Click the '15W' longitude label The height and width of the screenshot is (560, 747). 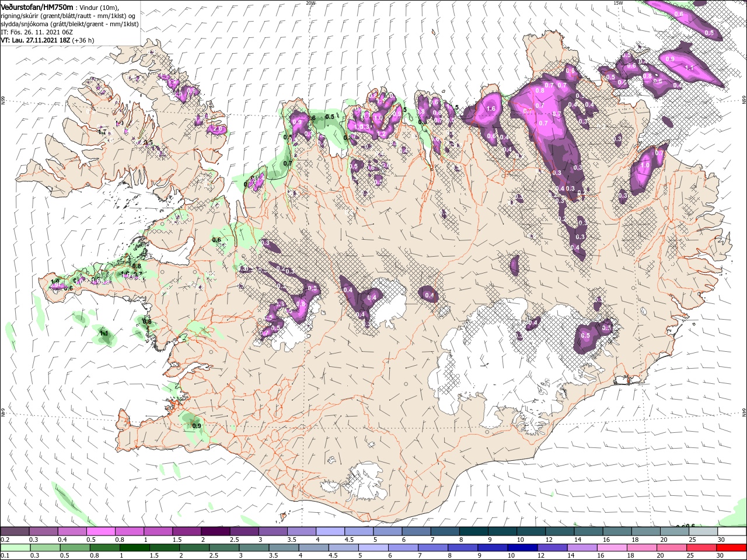pos(618,3)
